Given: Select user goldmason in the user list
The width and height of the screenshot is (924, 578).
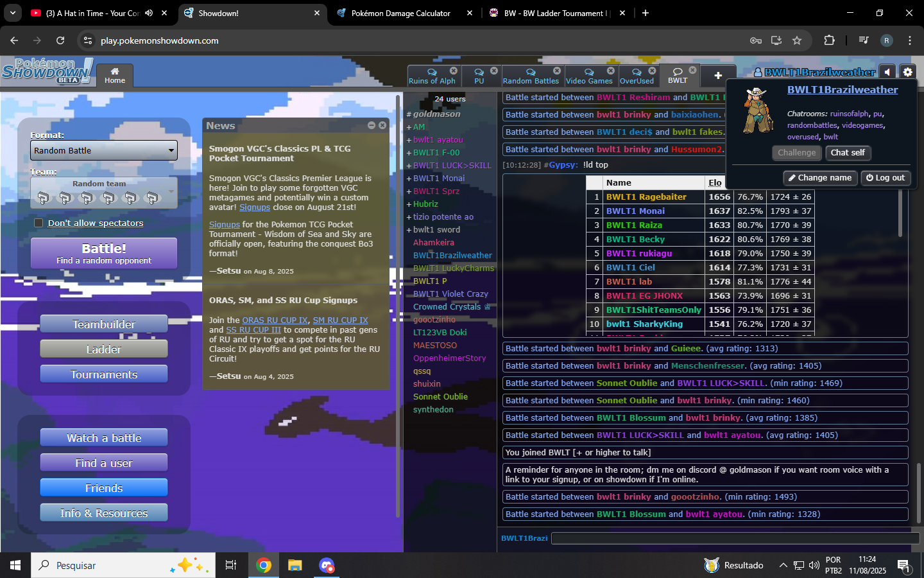Looking at the screenshot, I should tap(436, 114).
